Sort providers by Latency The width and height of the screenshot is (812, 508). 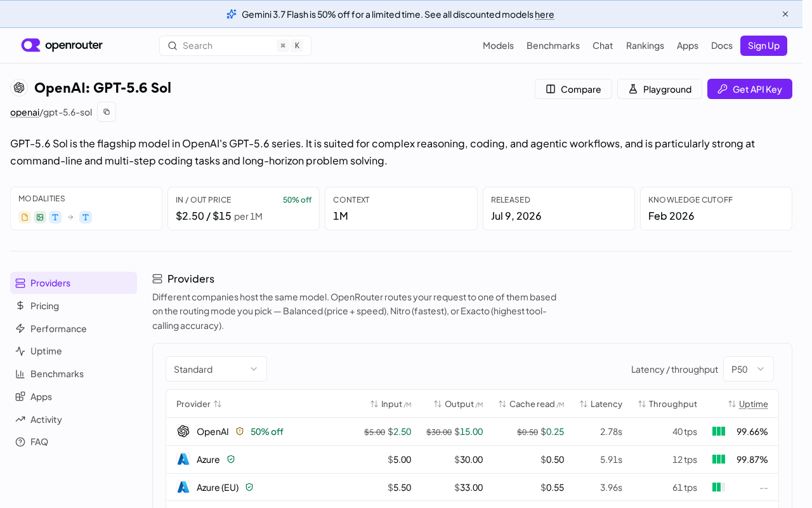(601, 404)
